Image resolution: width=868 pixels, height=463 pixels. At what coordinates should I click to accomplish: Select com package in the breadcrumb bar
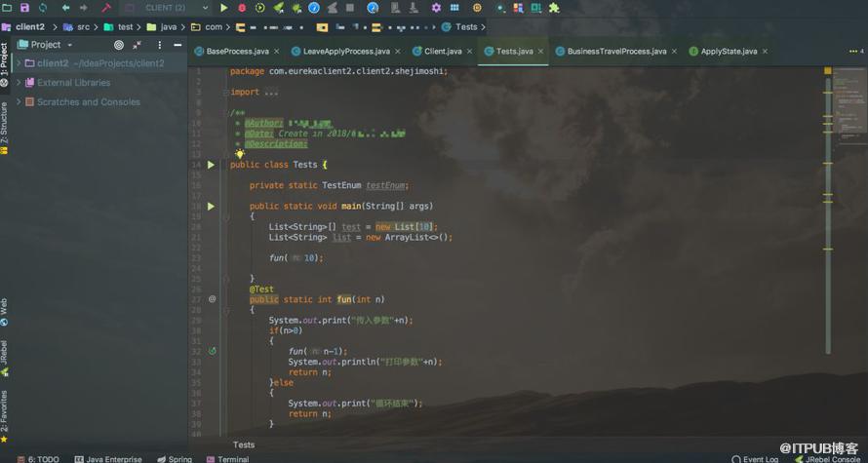coord(214,26)
